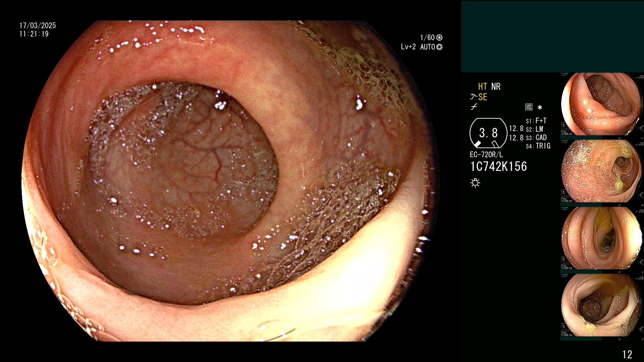
Task: Click the shutter speed 1/60 icon
Action: click(439, 38)
